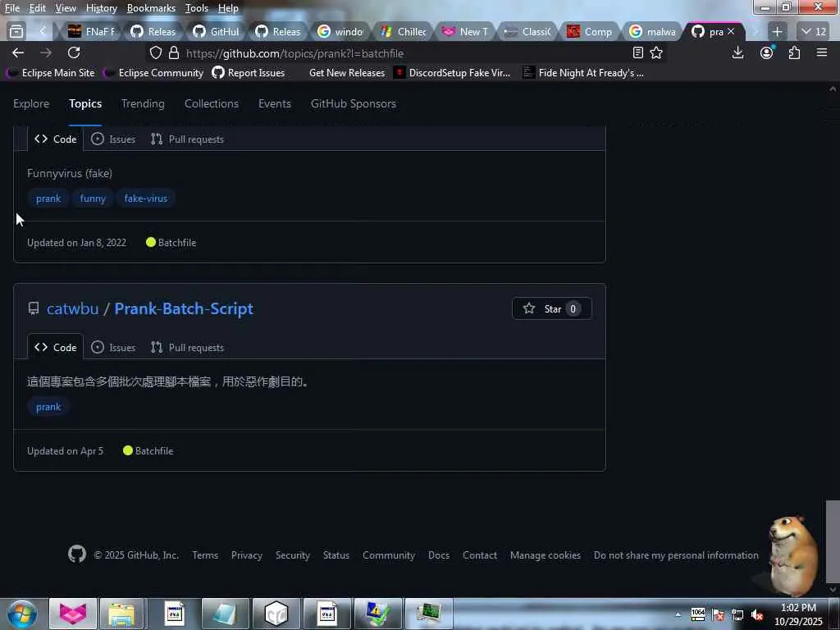The height and width of the screenshot is (630, 840).
Task: Open Firefox View on the tab bar
Action: (x=16, y=32)
